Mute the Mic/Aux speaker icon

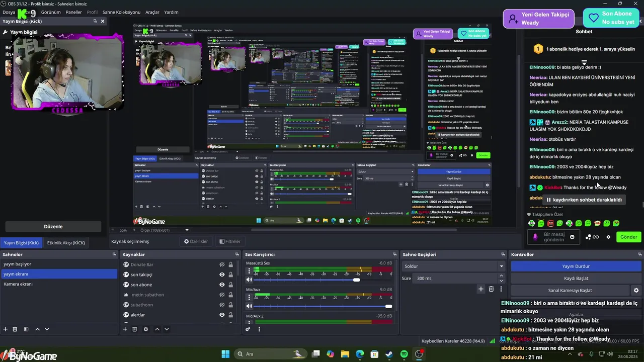tap(249, 306)
